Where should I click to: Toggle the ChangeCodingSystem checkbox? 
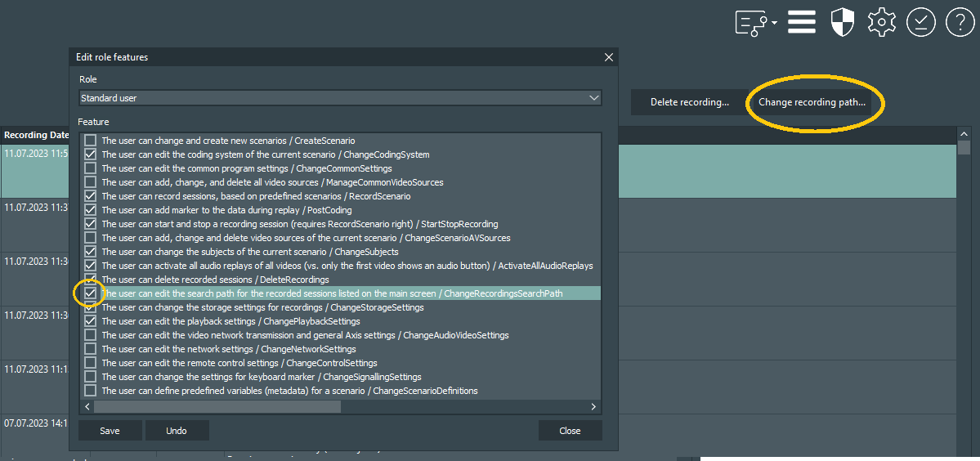pyautogui.click(x=91, y=154)
